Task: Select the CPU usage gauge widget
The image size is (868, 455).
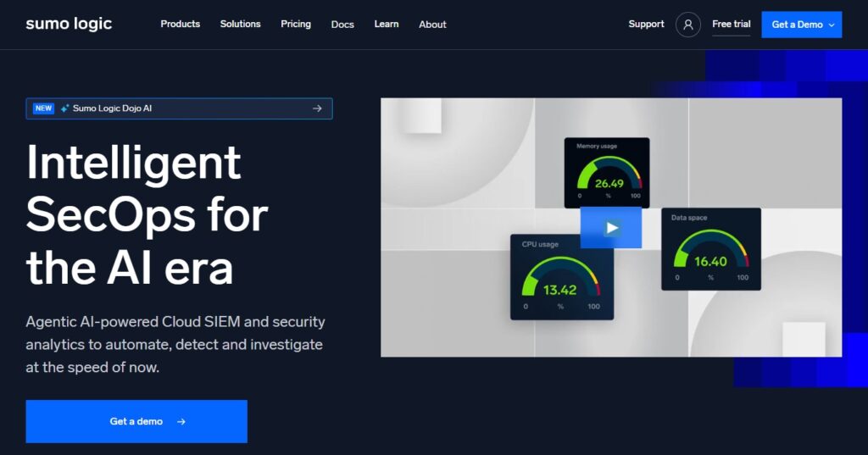Action: pyautogui.click(x=560, y=277)
